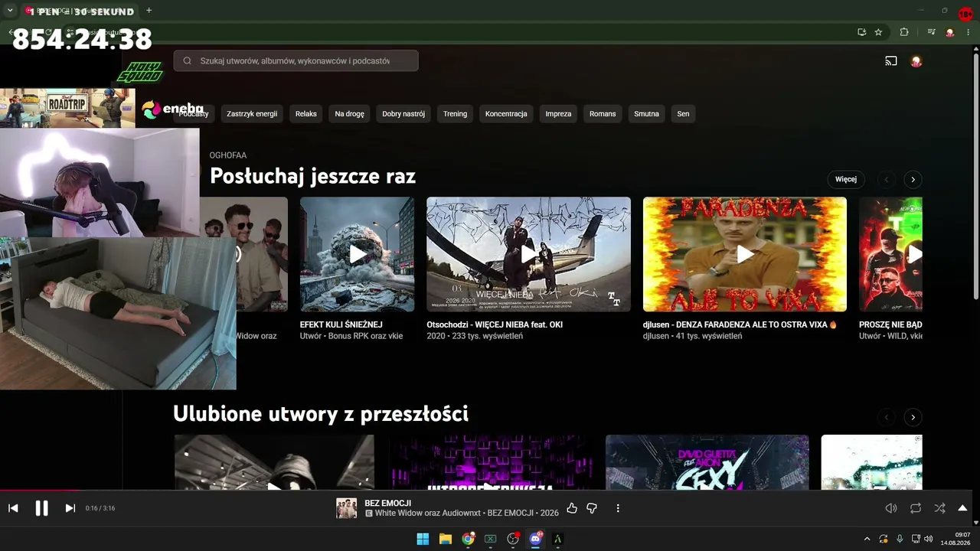Open the cast to device icon

tap(891, 61)
